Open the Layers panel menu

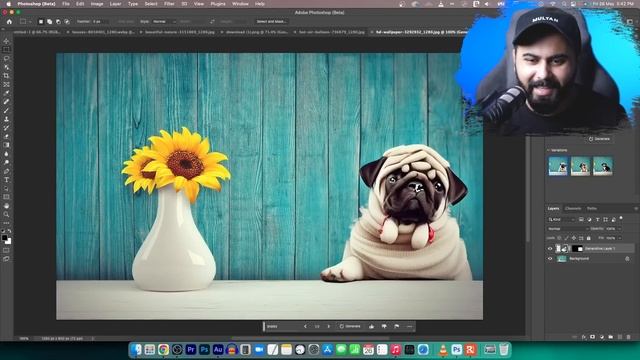point(636,209)
